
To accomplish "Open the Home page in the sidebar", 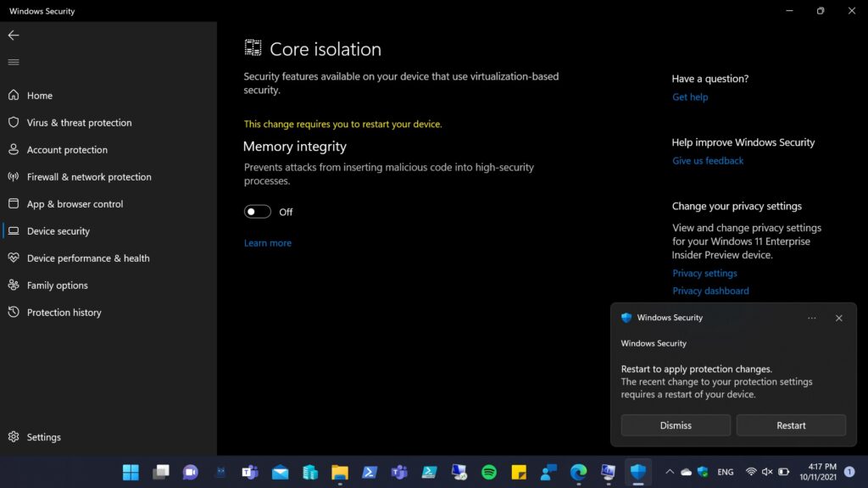I will coord(39,96).
